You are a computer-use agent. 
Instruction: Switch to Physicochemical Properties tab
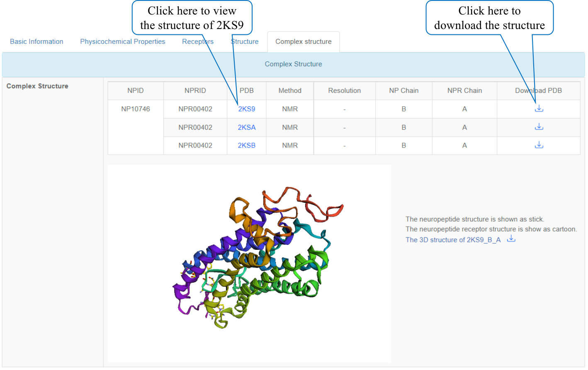pos(122,41)
